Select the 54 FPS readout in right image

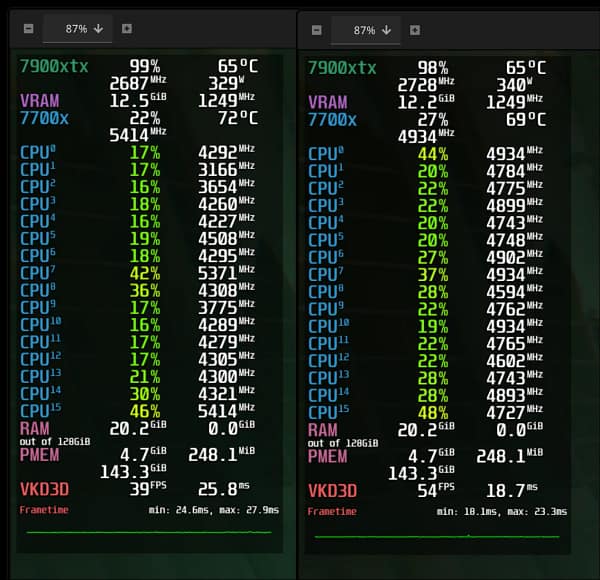coord(432,491)
